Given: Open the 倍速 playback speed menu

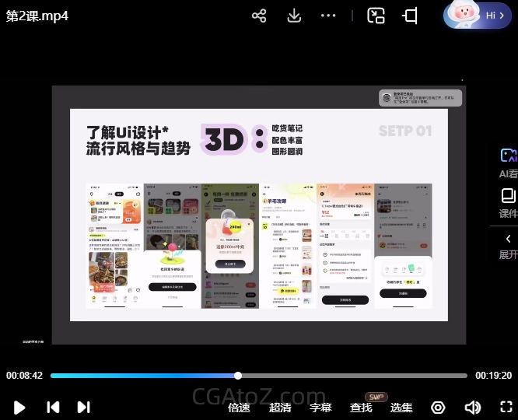Looking at the screenshot, I should pyautogui.click(x=240, y=408).
